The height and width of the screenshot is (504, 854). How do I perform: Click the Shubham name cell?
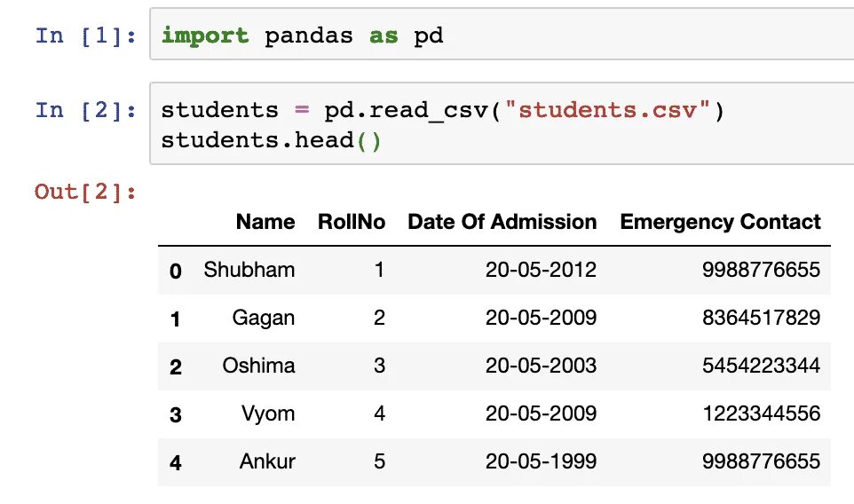(x=249, y=270)
